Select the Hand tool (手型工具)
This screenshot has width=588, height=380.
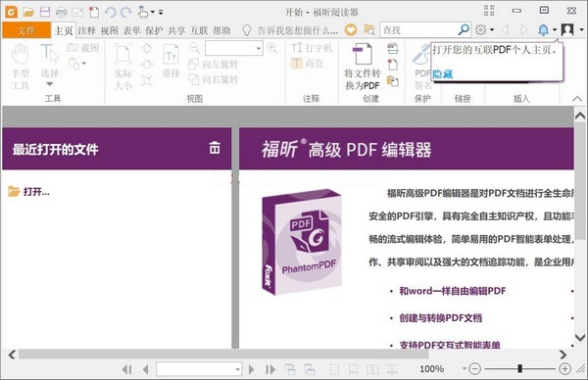[20, 67]
